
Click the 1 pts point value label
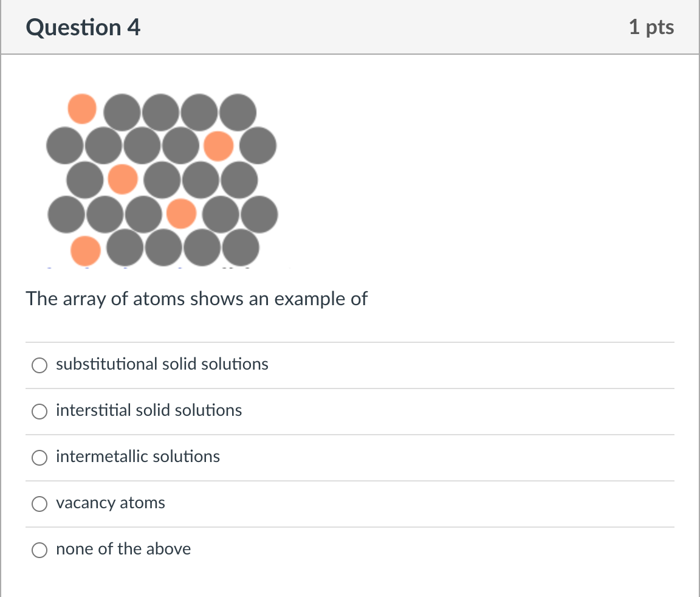click(652, 27)
